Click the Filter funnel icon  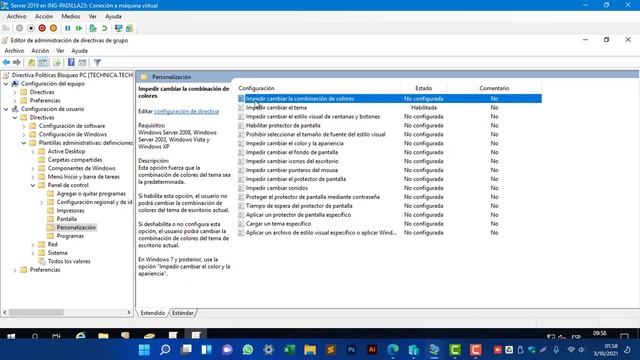tap(97, 62)
